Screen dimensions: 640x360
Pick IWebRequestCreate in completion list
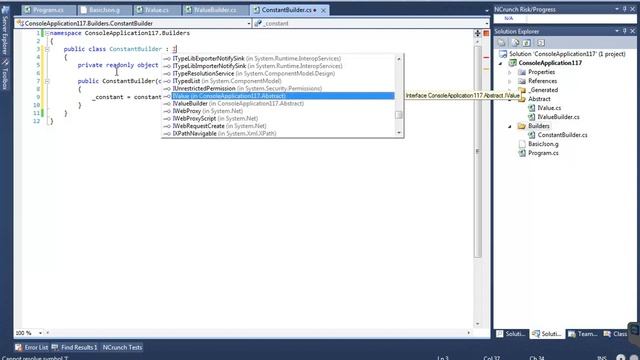pyautogui.click(x=279, y=126)
